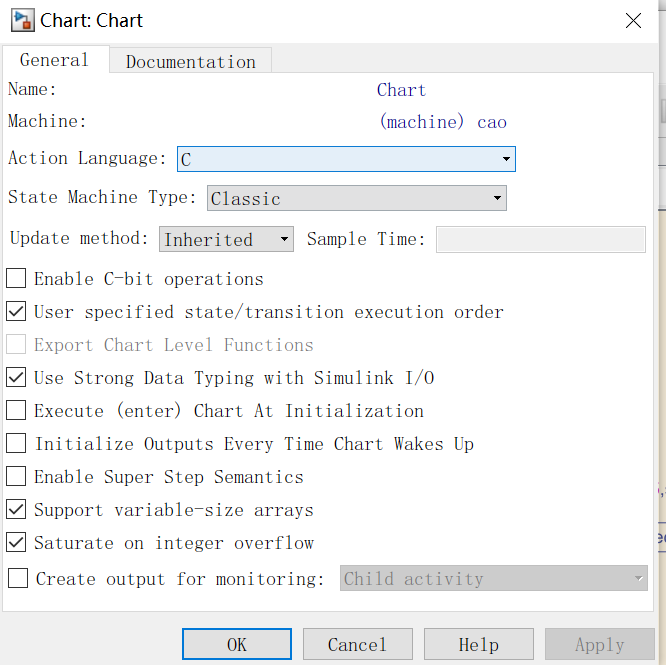The height and width of the screenshot is (665, 666).
Task: Uncheck User specified state/transition execution order
Action: 17,312
